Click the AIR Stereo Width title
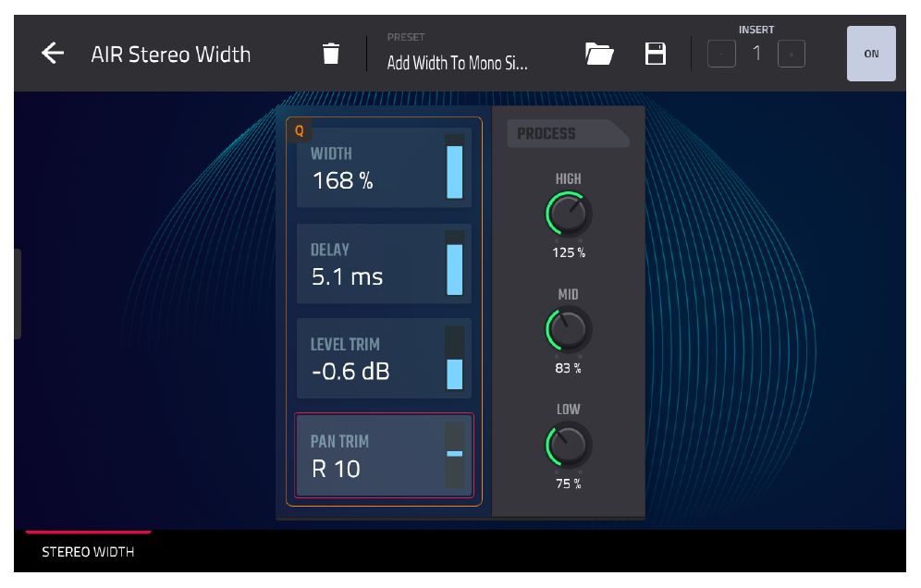The height and width of the screenshot is (588, 921). pos(170,54)
